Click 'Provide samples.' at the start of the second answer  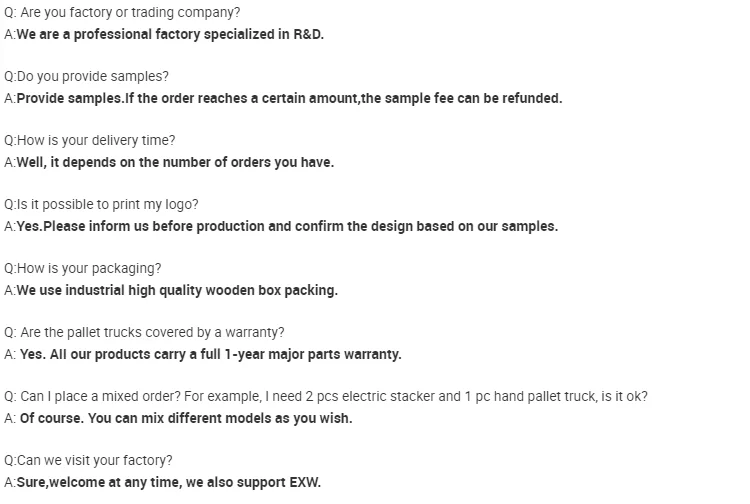[69, 98]
